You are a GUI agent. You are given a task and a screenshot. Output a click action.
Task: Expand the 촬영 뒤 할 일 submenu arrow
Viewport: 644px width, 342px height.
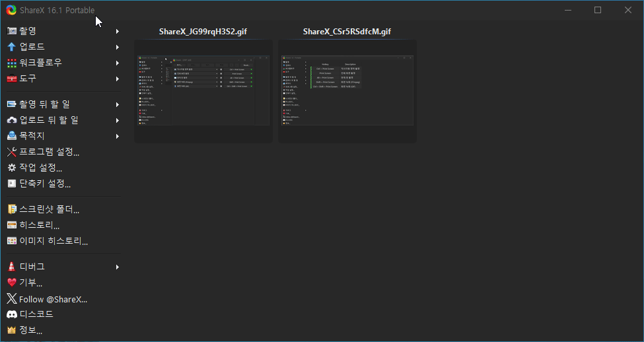[x=118, y=104]
